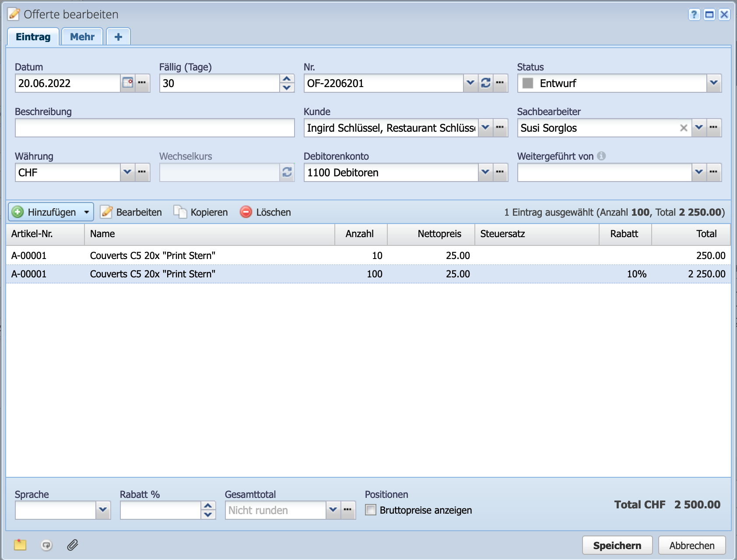Click the info icon beside Weitergeführt von
This screenshot has width=737, height=560.
(601, 156)
